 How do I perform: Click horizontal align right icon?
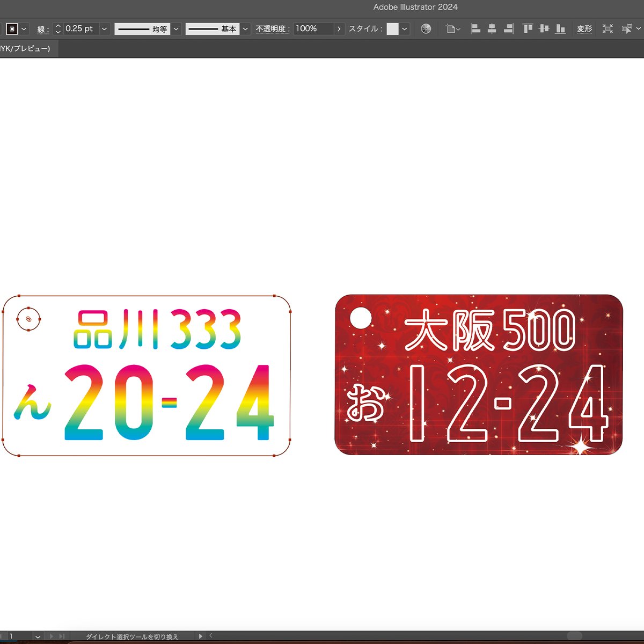508,29
